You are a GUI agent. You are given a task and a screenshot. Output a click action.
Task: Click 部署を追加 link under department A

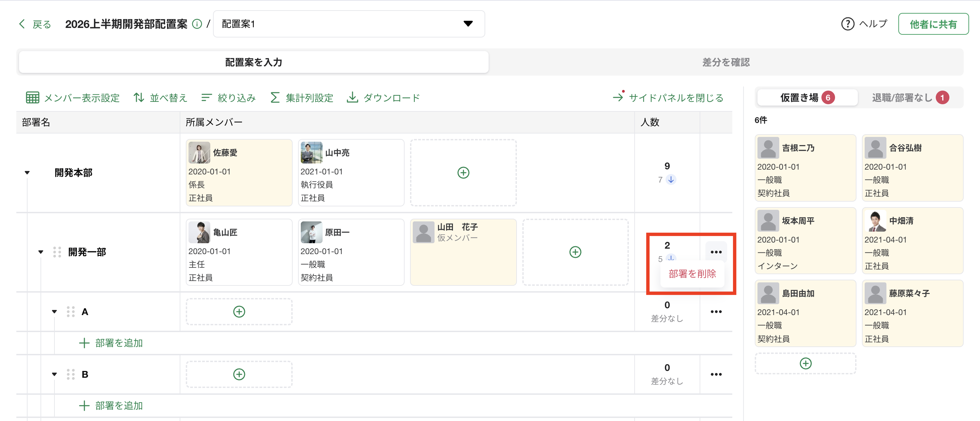click(111, 343)
